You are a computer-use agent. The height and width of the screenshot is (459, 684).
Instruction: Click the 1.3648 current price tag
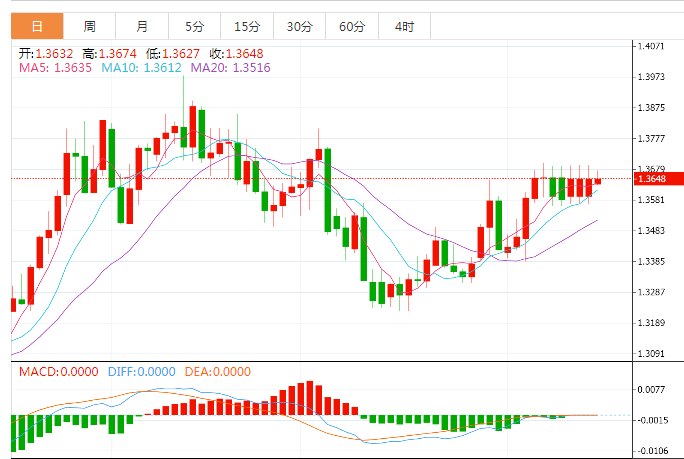click(658, 179)
